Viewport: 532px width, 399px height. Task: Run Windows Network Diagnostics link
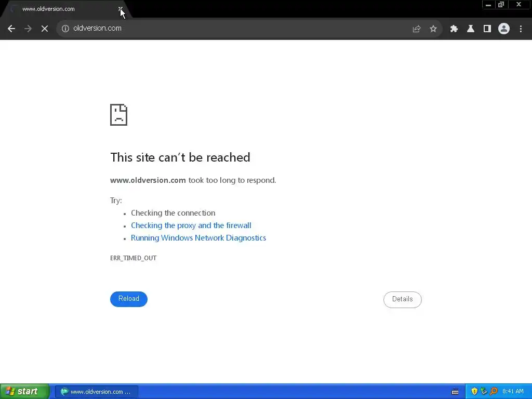pos(198,238)
